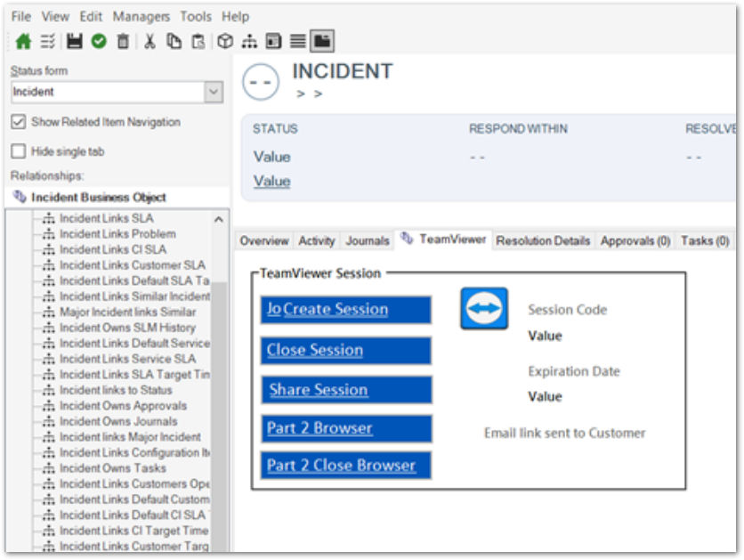Click the TeamViewer logo image
The image size is (744, 560).
[x=484, y=308]
